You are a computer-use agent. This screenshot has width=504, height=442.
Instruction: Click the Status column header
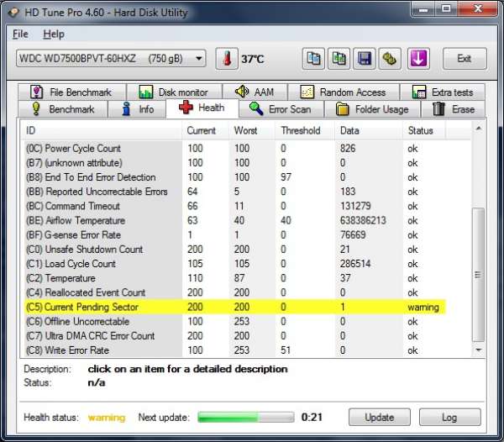point(424,130)
